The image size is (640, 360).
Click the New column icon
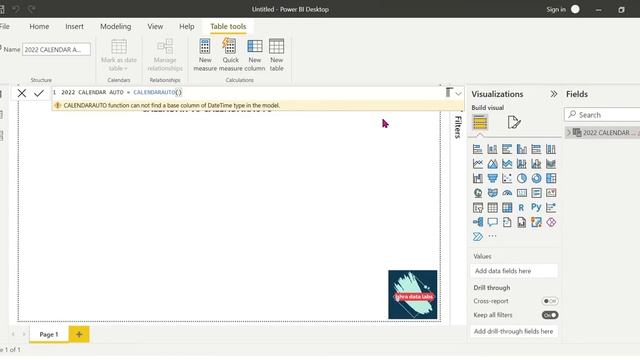255,47
